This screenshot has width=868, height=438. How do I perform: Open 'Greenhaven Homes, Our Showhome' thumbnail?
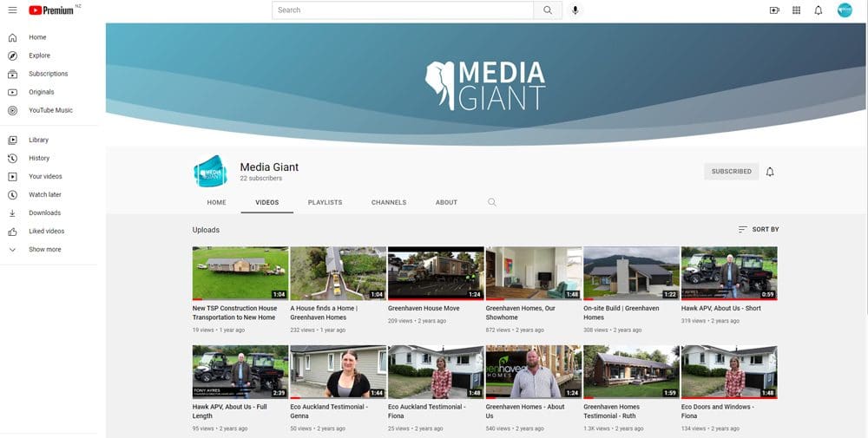tap(534, 273)
